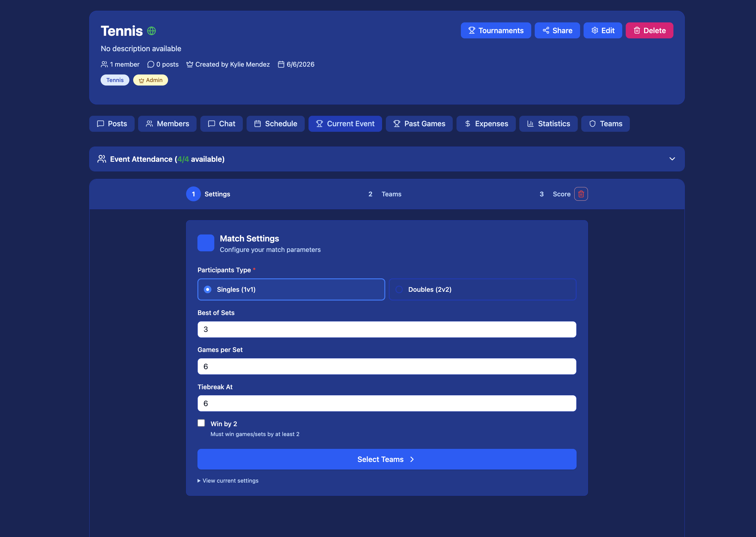
Task: Switch to the Posts tab
Action: point(112,124)
